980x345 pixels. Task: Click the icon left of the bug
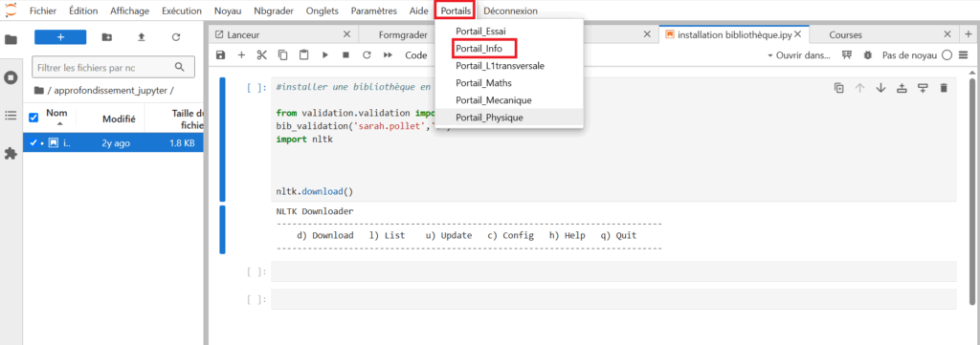pos(847,54)
